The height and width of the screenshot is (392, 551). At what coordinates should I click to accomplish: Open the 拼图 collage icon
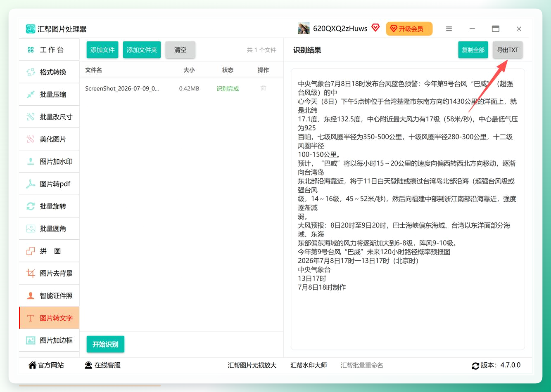[x=31, y=251]
